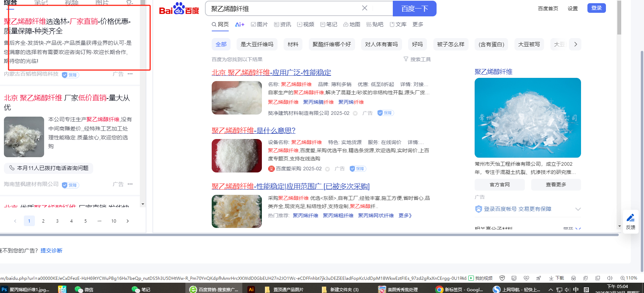Open 我的视频 in the status bar
The height and width of the screenshot is (293, 644).
pos(480,278)
